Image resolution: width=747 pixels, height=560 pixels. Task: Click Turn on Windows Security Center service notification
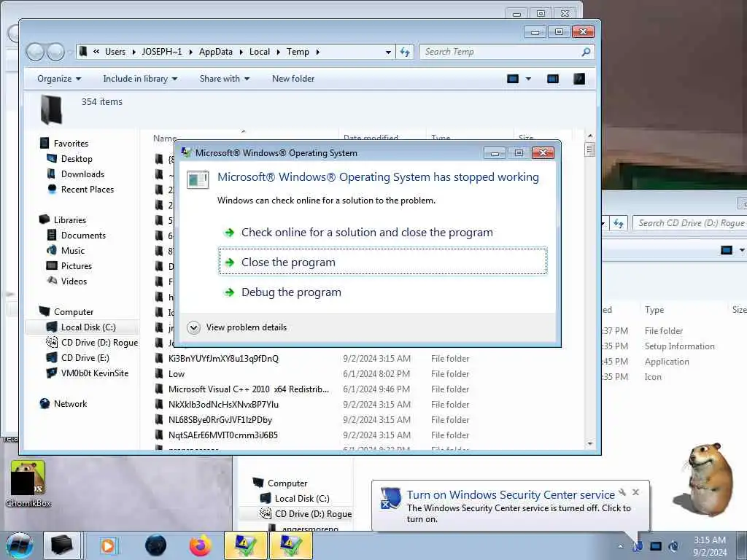point(510,495)
